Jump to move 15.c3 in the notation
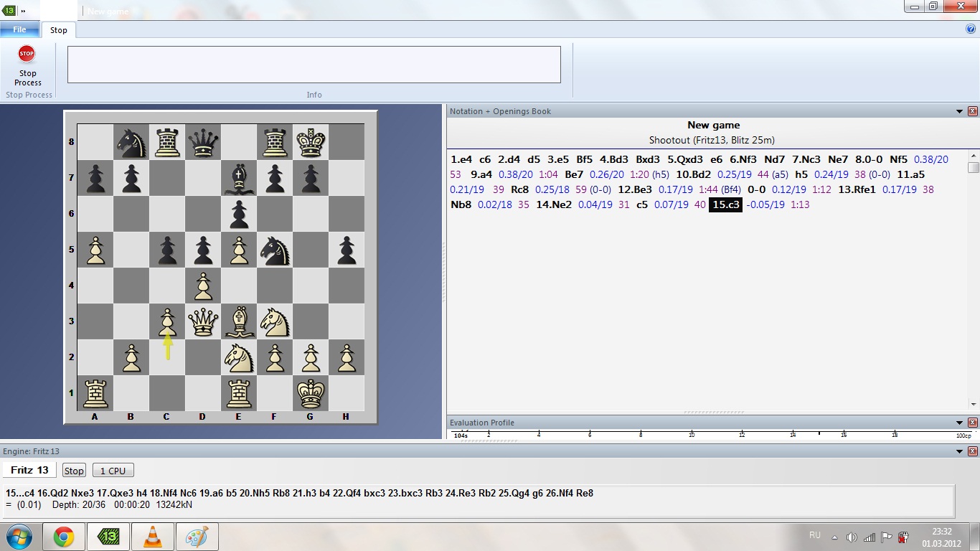980x551 pixels. point(725,205)
